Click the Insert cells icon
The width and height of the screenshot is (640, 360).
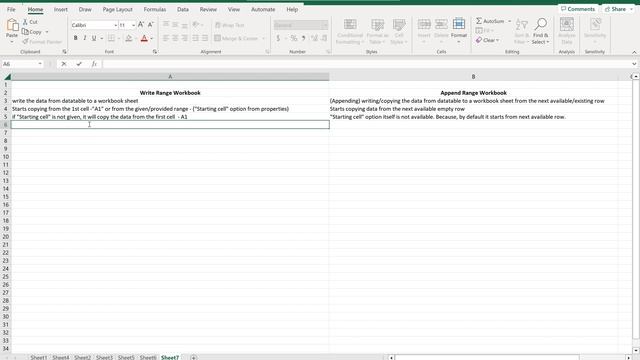pos(424,24)
